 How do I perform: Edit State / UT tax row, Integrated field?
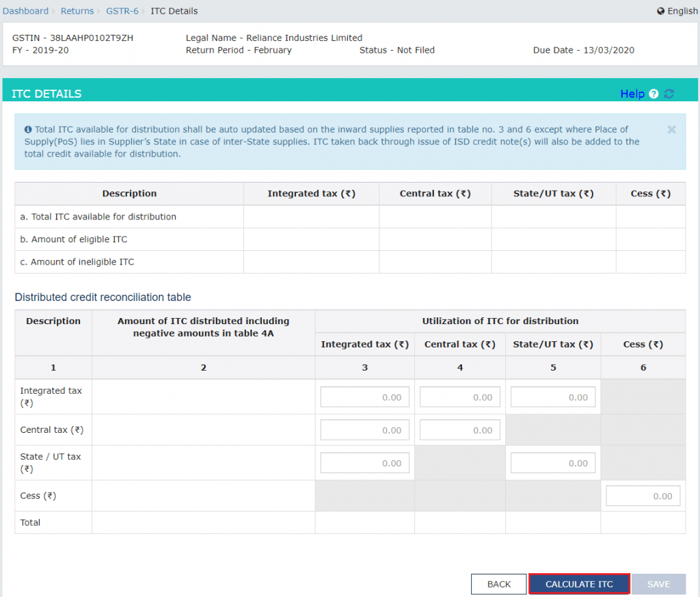click(x=365, y=463)
